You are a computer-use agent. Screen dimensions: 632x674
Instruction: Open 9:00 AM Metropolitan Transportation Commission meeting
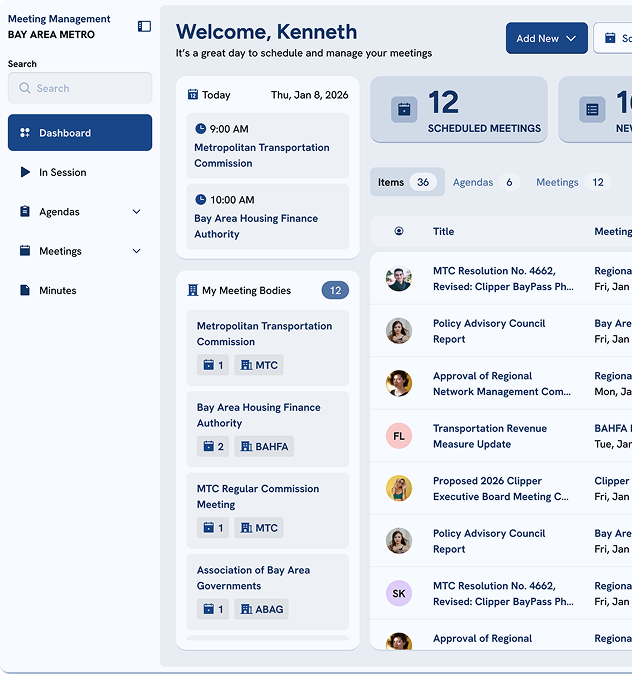point(267,145)
